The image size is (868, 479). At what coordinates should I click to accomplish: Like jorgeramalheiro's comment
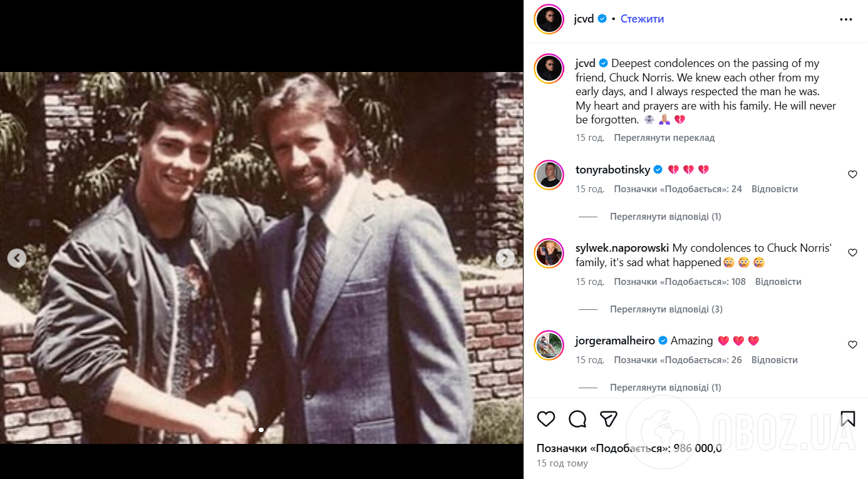tap(852, 345)
